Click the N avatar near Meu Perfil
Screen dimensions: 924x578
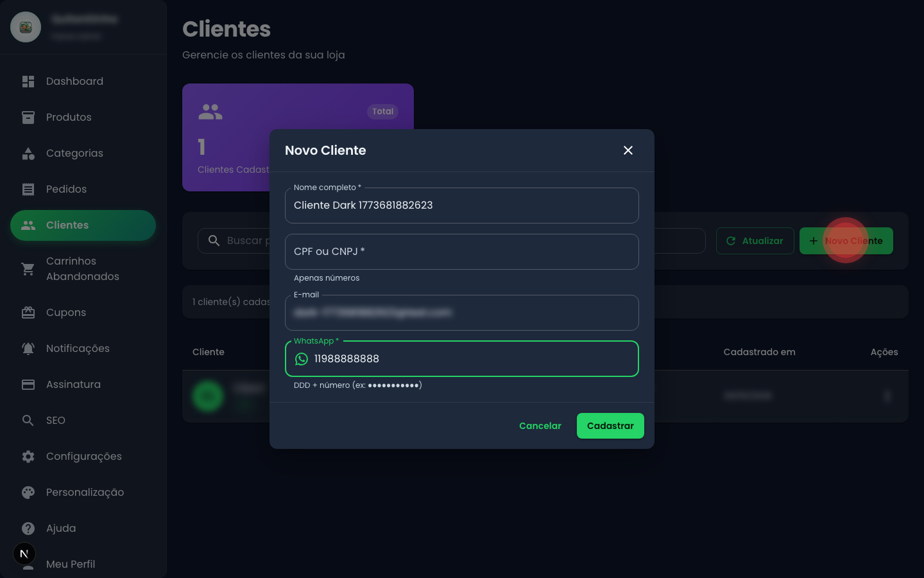coord(24,554)
